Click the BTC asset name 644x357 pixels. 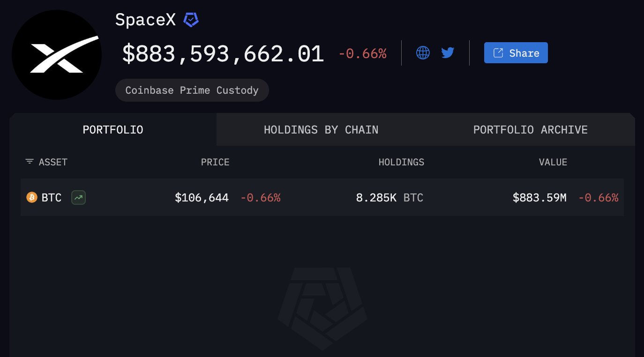(52, 198)
